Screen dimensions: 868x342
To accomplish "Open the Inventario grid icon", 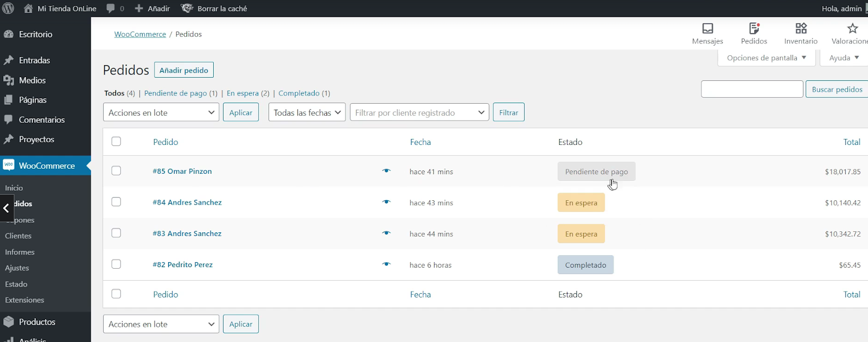I will coord(801,28).
